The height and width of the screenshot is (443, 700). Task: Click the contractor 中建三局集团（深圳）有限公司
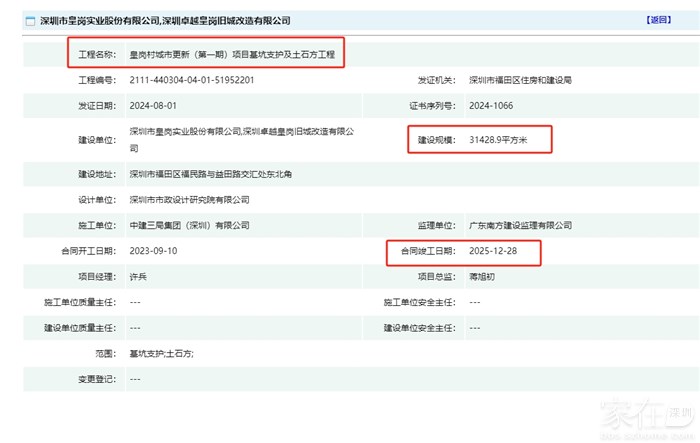click(189, 225)
